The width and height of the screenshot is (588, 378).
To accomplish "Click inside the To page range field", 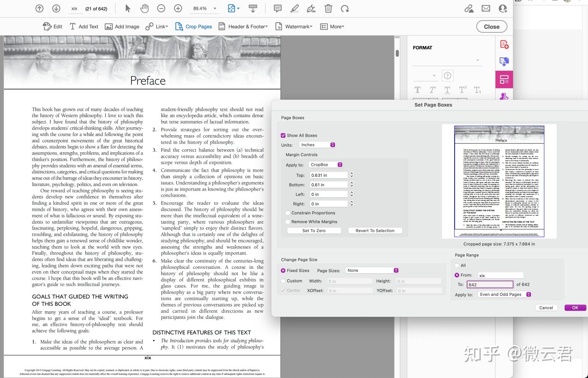I will click(x=490, y=284).
